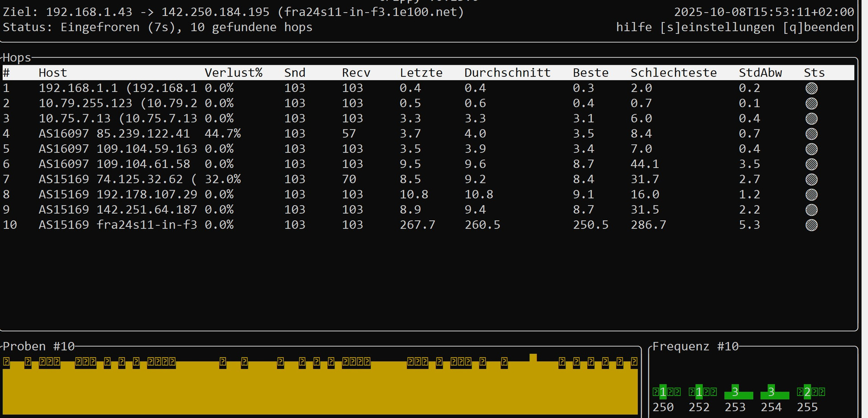Select the Recv count 70
The image size is (868, 418).
tap(349, 180)
